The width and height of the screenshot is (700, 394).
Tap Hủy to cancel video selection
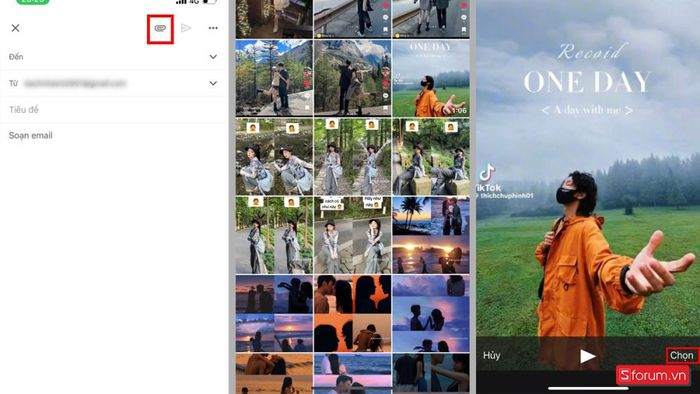point(492,356)
